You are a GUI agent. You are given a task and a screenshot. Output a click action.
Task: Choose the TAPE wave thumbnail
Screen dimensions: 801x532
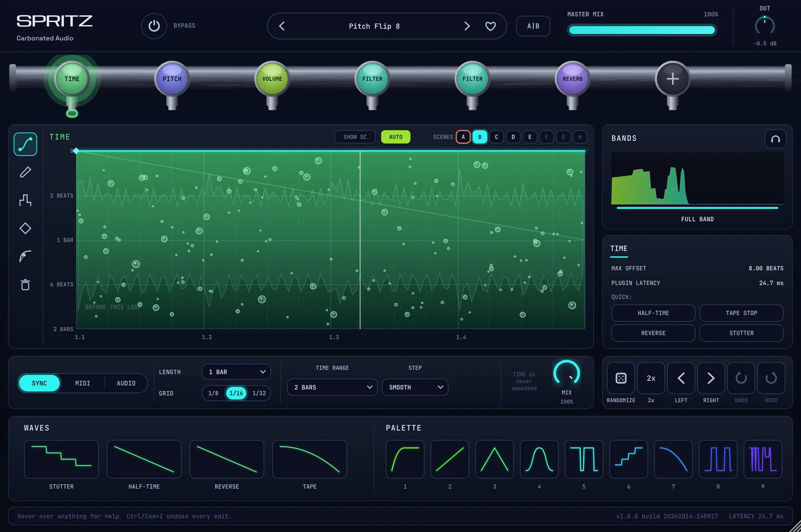309,459
